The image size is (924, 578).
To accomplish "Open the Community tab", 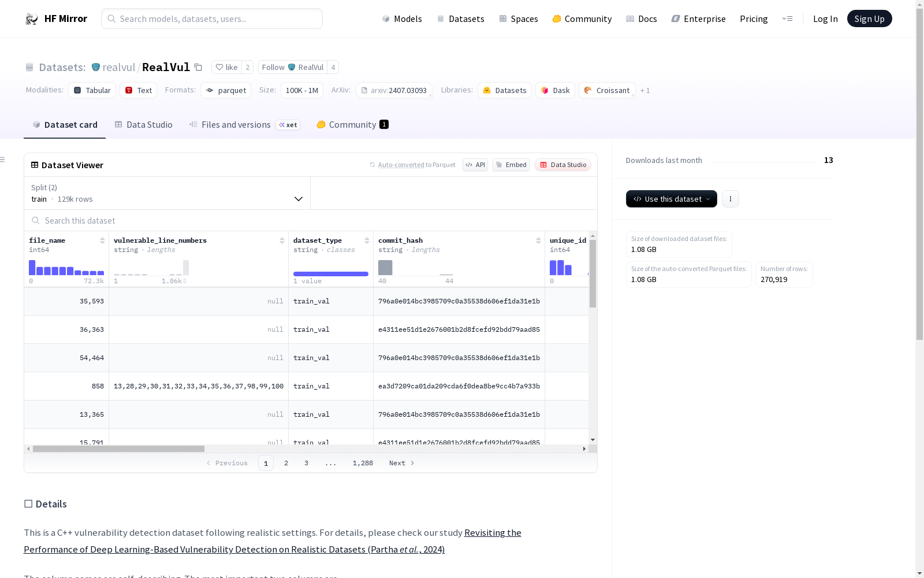I will pos(352,125).
